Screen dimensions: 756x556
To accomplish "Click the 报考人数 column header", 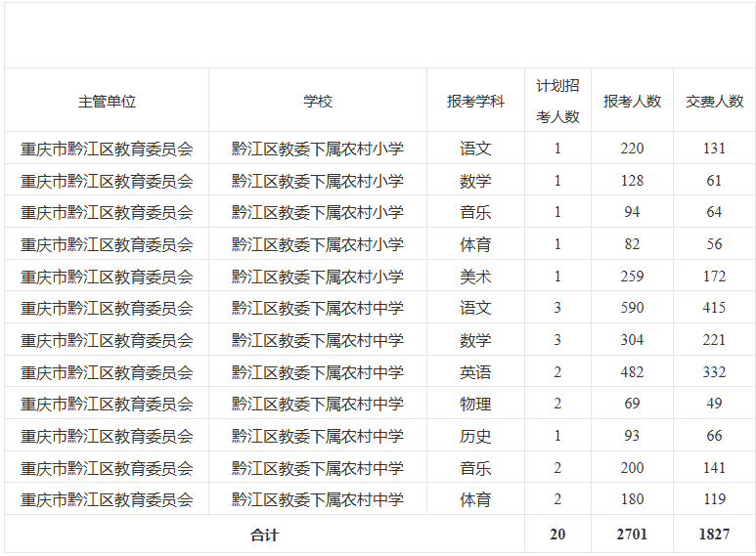I will 632,101.
